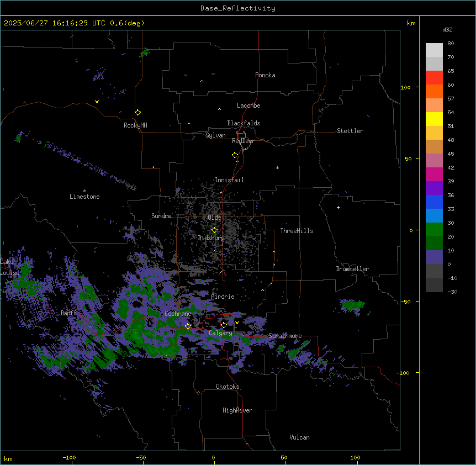Click the yellow V marker northwest of RockyMH

click(x=97, y=102)
